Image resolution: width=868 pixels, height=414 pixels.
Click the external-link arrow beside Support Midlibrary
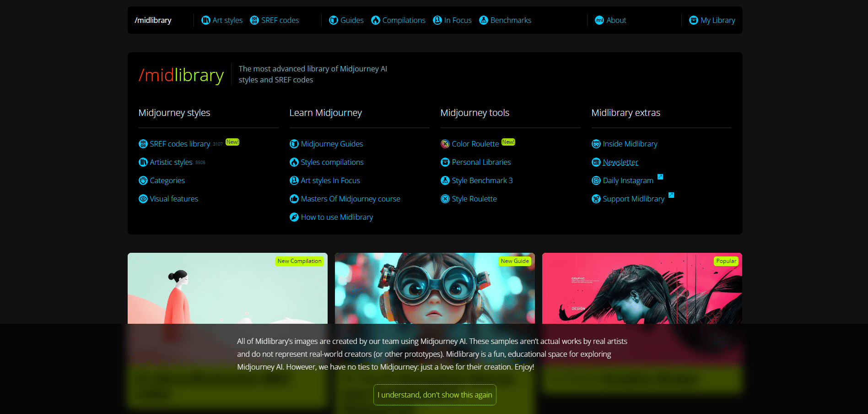pos(671,195)
